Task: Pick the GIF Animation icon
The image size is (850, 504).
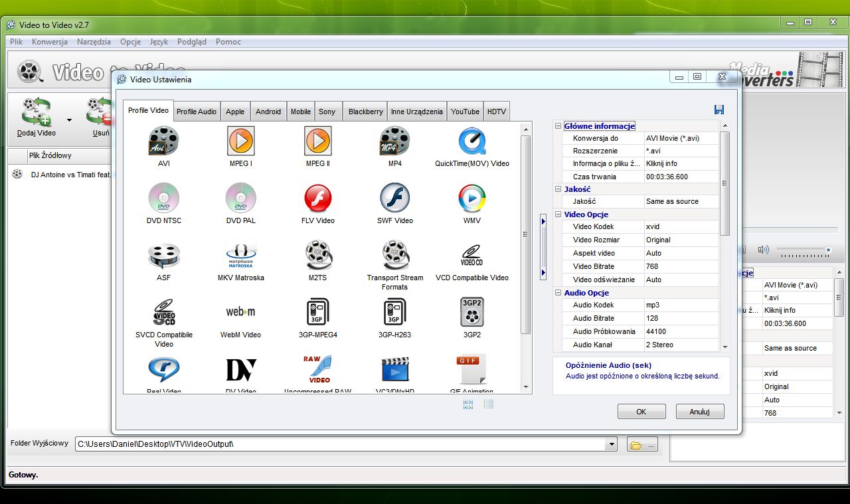Action: [472, 369]
